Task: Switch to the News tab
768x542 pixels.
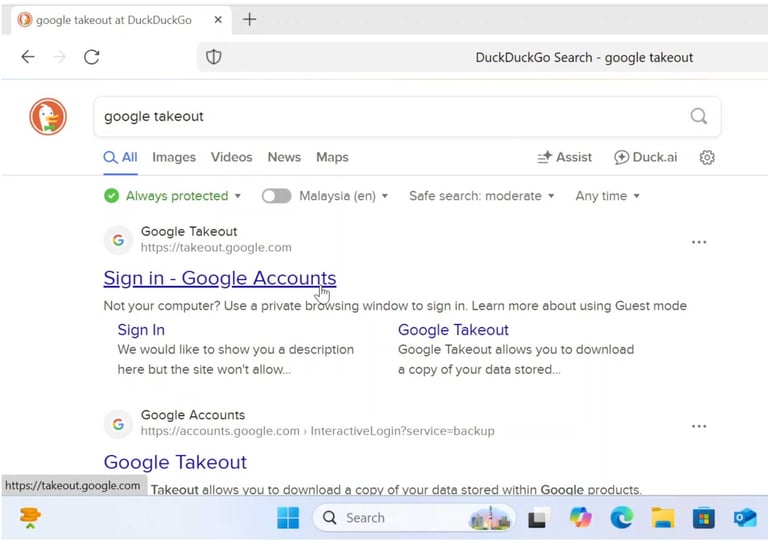Action: tap(284, 157)
